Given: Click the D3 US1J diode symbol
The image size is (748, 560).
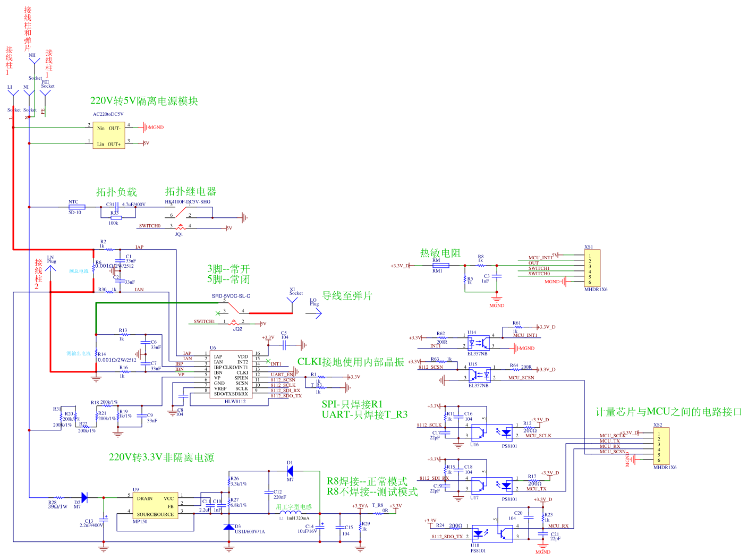Looking at the screenshot, I should [x=229, y=527].
